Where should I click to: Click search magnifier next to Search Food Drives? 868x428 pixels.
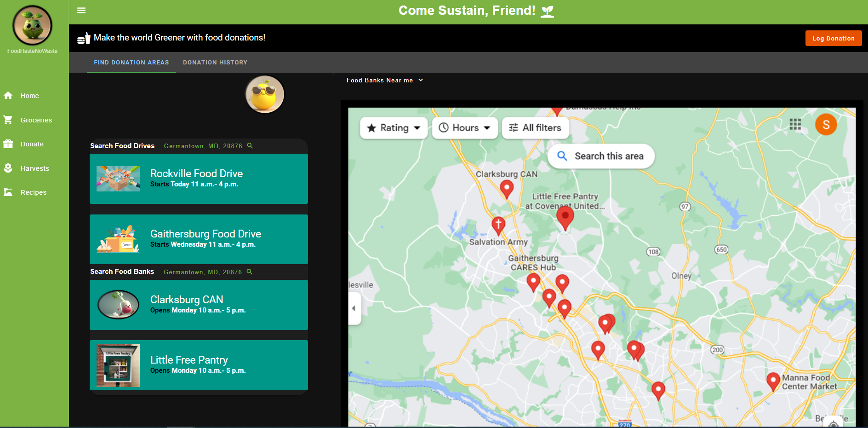coord(250,145)
